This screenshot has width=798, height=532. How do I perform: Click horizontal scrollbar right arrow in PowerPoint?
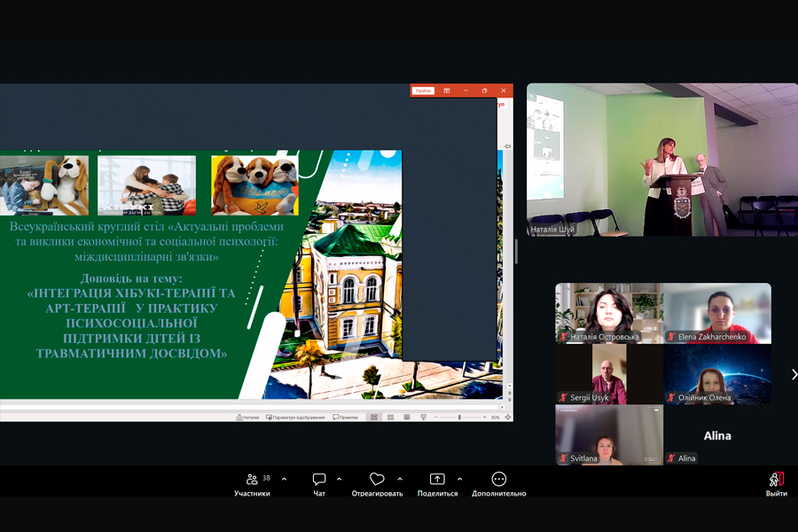[502, 407]
